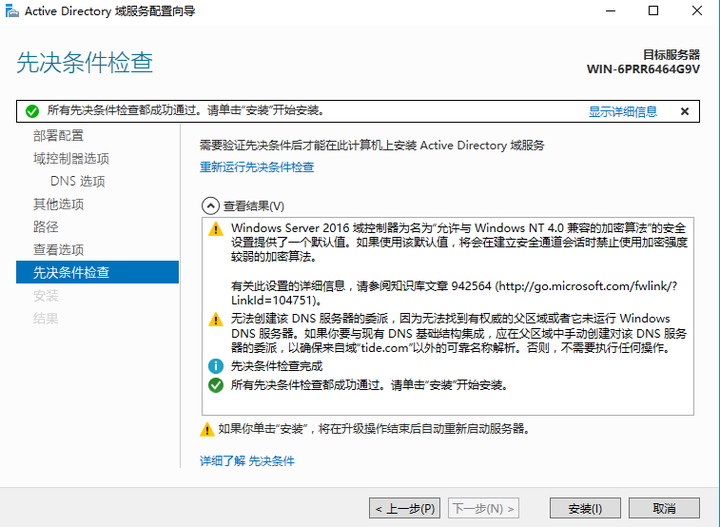
Task: Click green check icon in results list
Action: coord(216,385)
